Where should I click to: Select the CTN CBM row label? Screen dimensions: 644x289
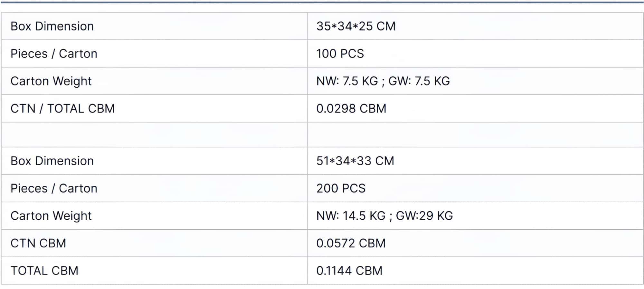[38, 243]
